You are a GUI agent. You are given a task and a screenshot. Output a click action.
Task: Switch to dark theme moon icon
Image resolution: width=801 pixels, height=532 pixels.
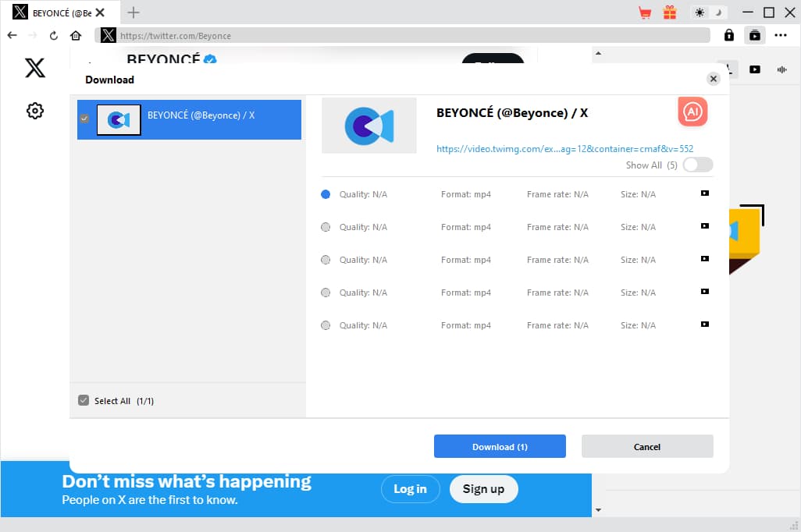pyautogui.click(x=718, y=12)
